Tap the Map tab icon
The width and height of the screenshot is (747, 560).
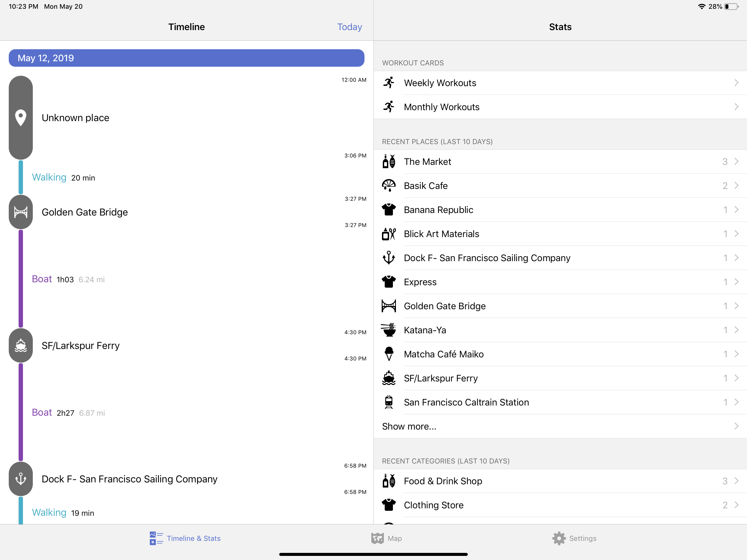pos(378,538)
